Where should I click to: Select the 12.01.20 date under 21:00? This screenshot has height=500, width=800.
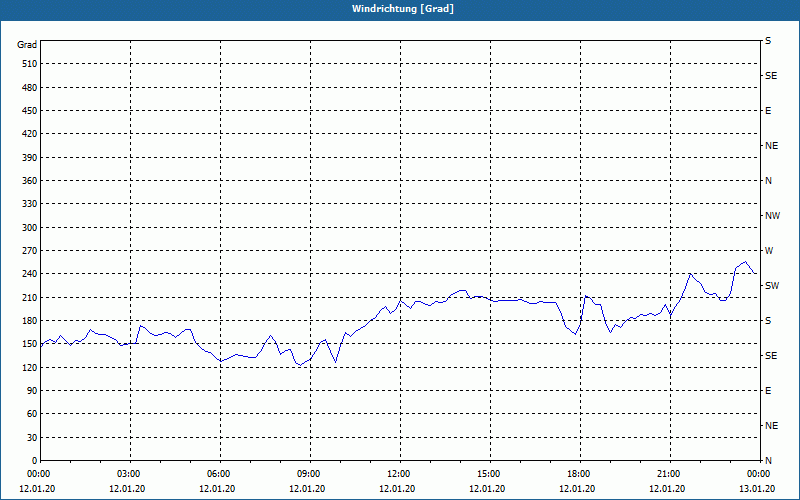click(x=667, y=489)
